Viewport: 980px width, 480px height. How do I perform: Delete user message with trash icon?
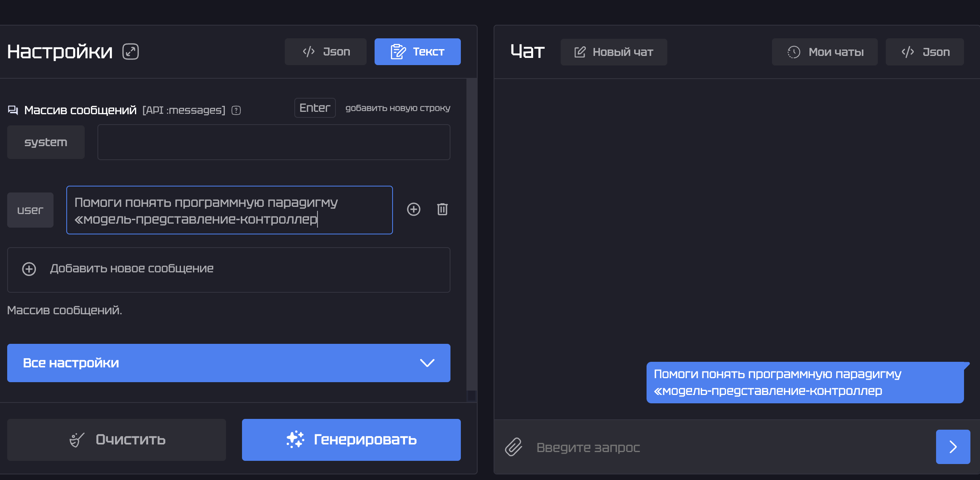pos(442,209)
